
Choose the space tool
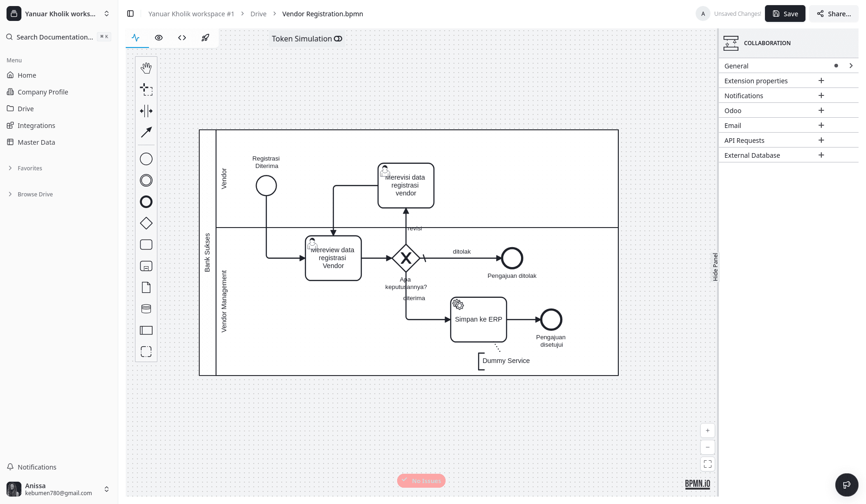pyautogui.click(x=146, y=111)
